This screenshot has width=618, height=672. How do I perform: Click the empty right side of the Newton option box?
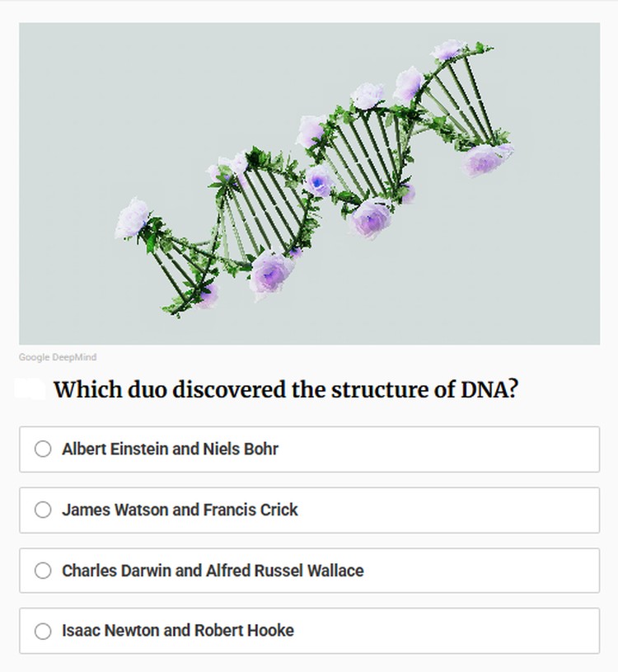[494, 631]
